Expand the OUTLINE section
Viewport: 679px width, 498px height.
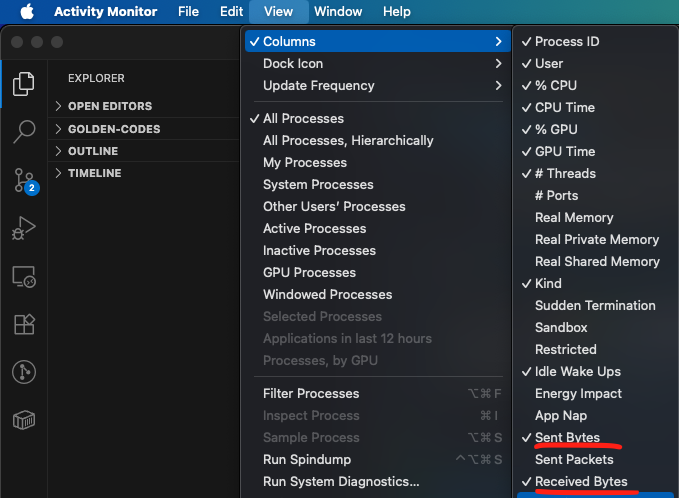(x=144, y=151)
